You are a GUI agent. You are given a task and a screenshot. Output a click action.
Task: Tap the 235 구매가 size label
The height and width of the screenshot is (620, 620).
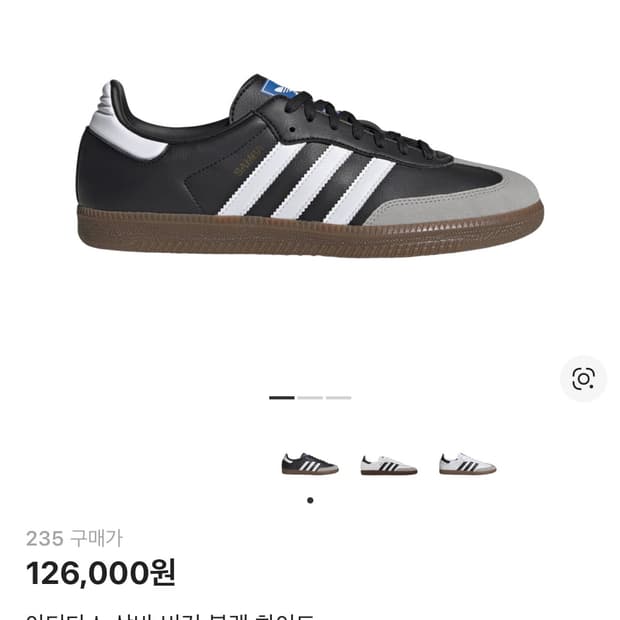click(74, 539)
